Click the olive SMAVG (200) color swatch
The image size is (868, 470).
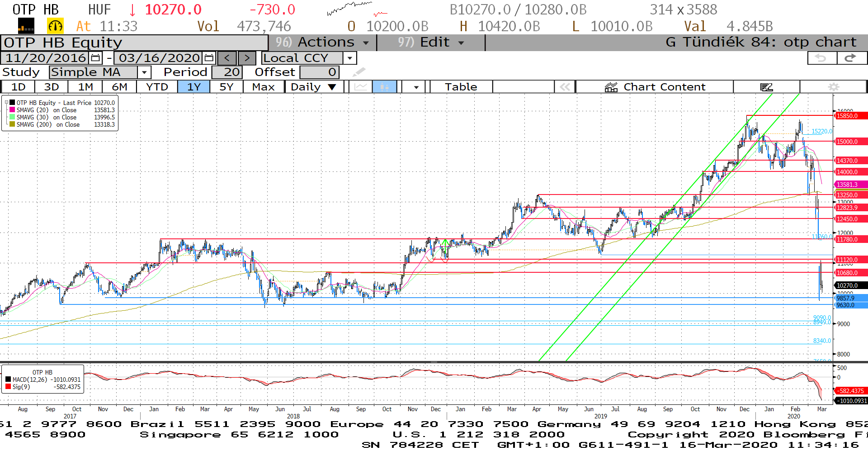pyautogui.click(x=12, y=124)
